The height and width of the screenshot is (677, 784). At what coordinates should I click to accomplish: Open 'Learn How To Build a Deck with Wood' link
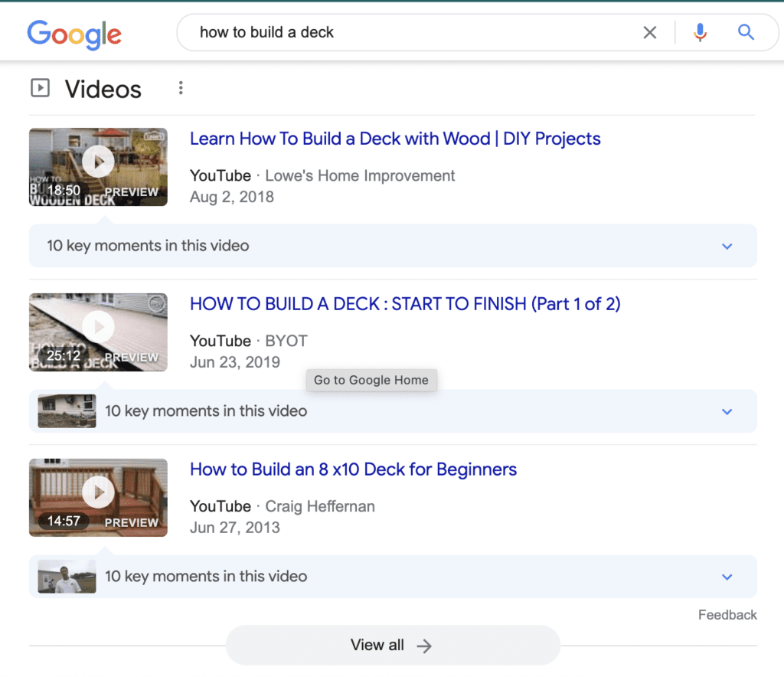395,139
